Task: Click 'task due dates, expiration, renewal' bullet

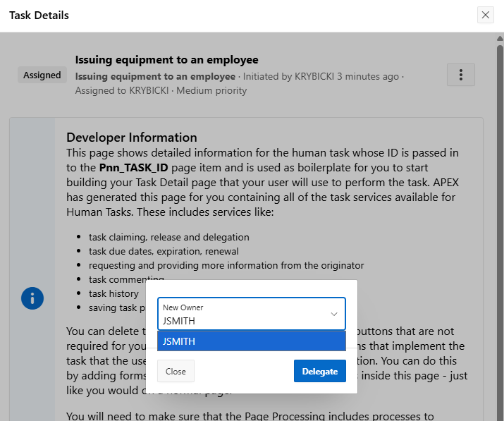Action: point(164,251)
